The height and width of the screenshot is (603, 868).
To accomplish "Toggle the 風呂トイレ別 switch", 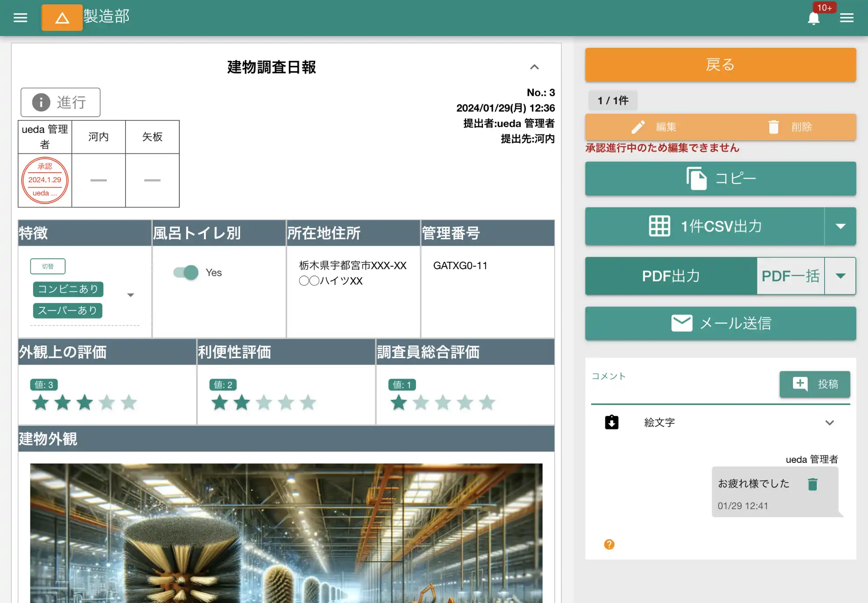I will 186,273.
